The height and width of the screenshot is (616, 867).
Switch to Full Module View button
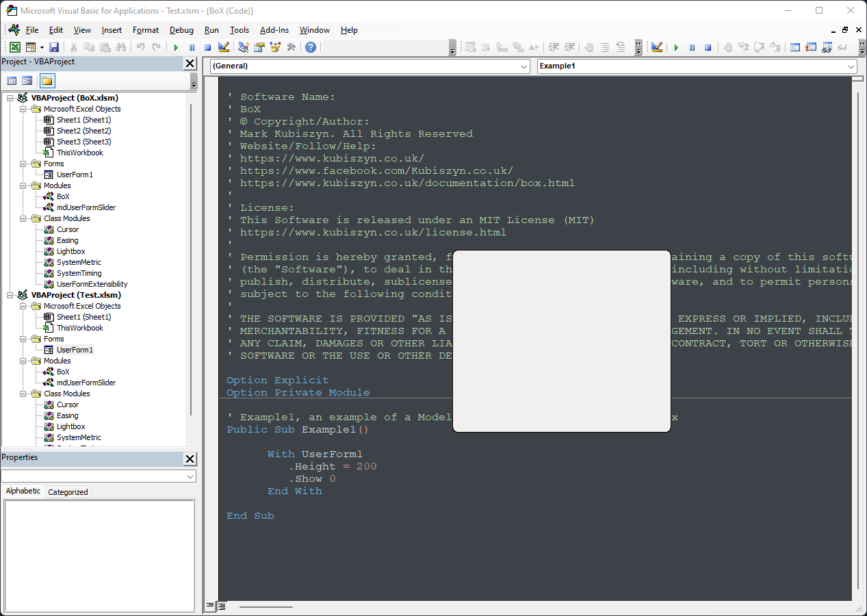pos(221,606)
